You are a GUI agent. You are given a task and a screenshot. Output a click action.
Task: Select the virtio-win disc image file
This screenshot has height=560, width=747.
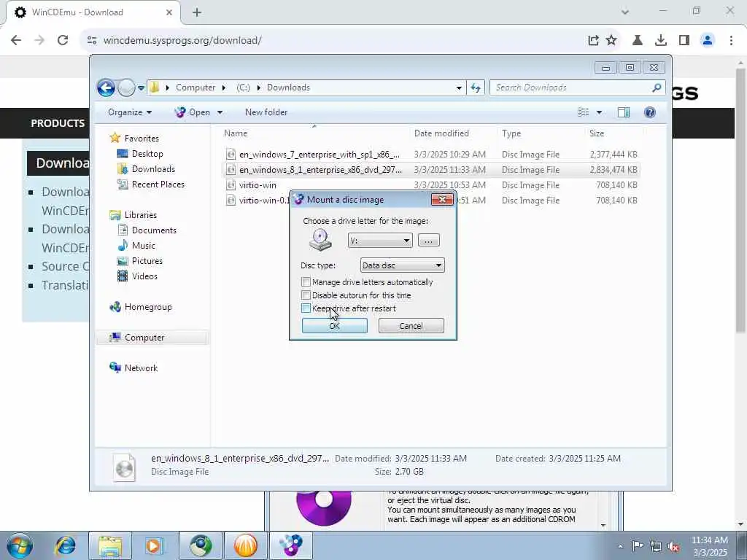(431, 184)
